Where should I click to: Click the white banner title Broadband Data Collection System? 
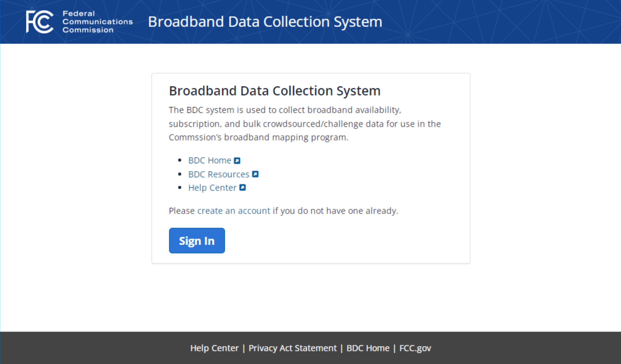265,22
